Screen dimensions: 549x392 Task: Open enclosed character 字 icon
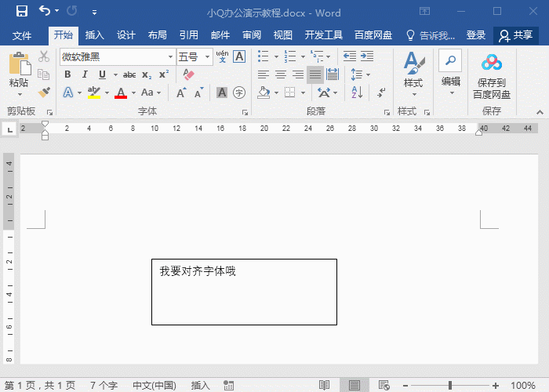(x=239, y=93)
